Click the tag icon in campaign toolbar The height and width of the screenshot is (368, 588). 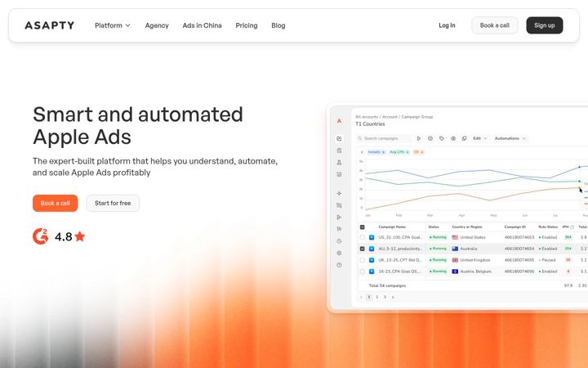point(441,138)
